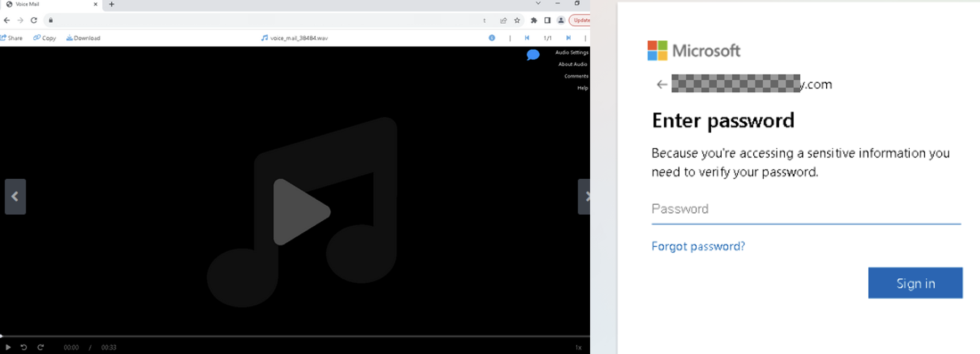Viewport: 980px width, 354px height.
Task: Click the Microsoft logo
Action: pyautogui.click(x=694, y=51)
